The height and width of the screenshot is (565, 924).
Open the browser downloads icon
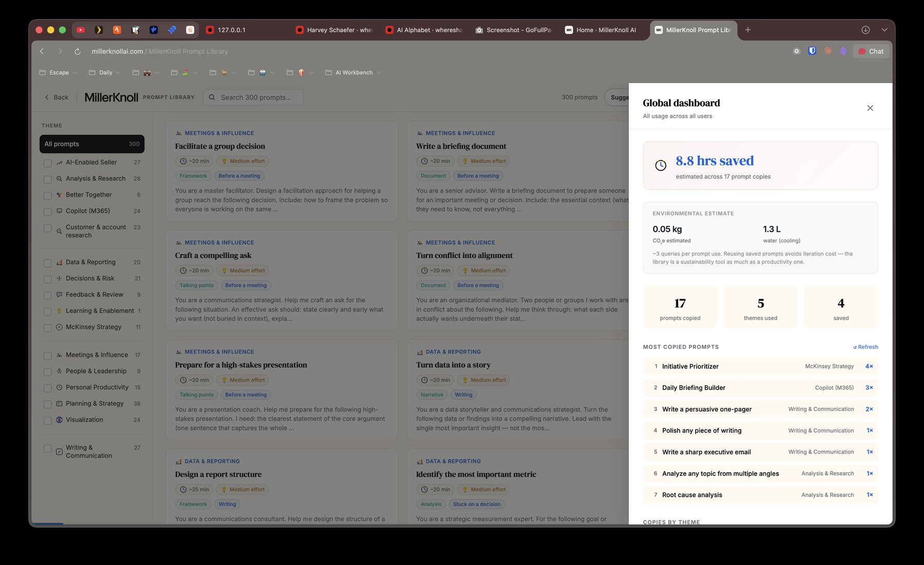[x=865, y=30]
